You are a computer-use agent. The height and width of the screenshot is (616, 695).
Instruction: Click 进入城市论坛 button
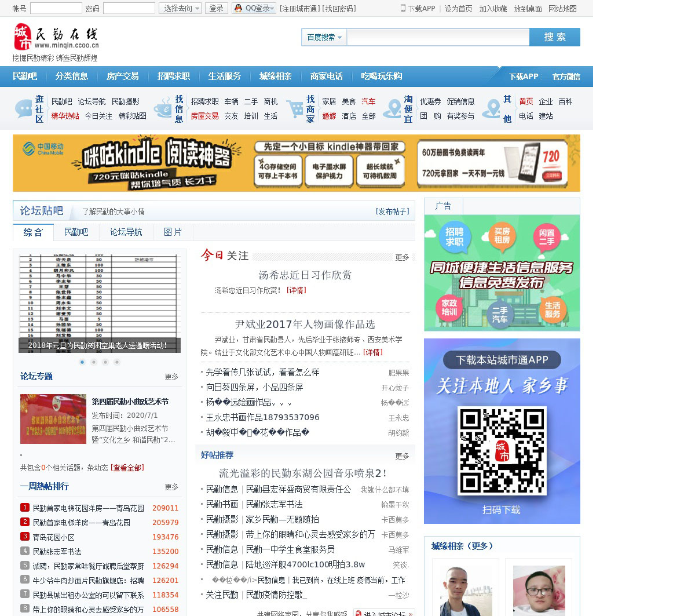pos(383,614)
